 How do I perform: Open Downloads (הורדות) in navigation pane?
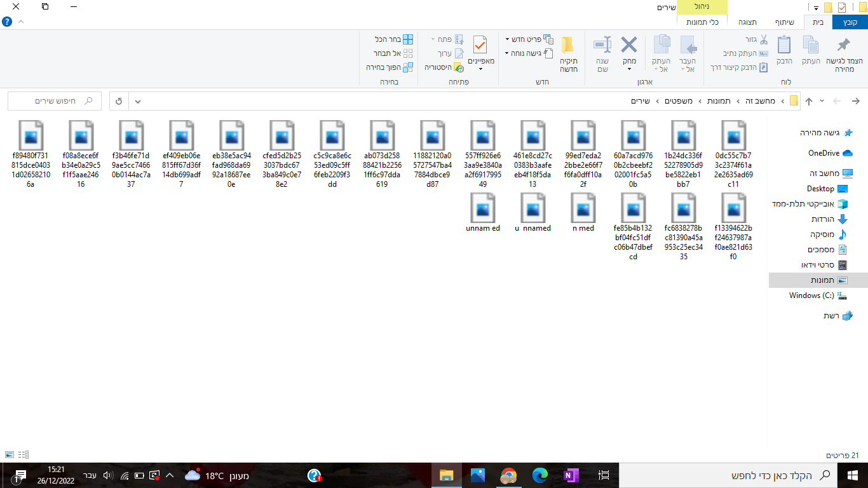[x=829, y=219]
